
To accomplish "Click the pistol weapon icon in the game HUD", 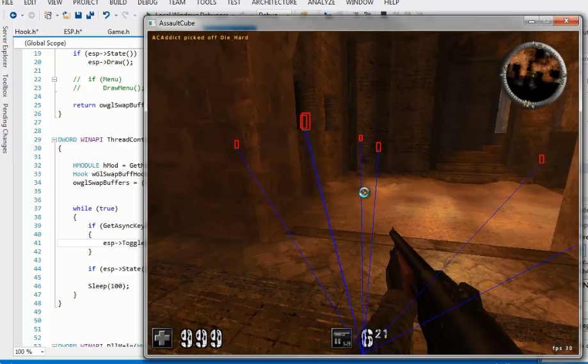I will point(342,338).
